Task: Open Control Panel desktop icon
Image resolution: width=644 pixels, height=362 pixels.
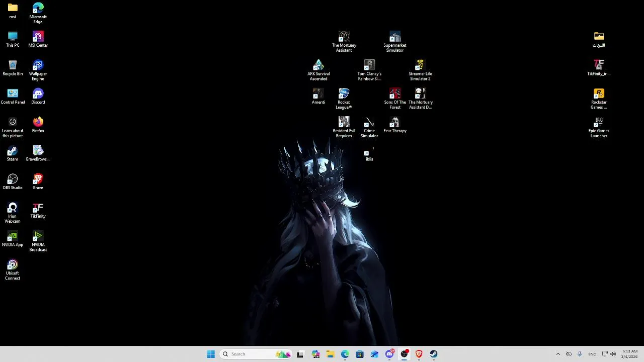Action: [x=13, y=97]
